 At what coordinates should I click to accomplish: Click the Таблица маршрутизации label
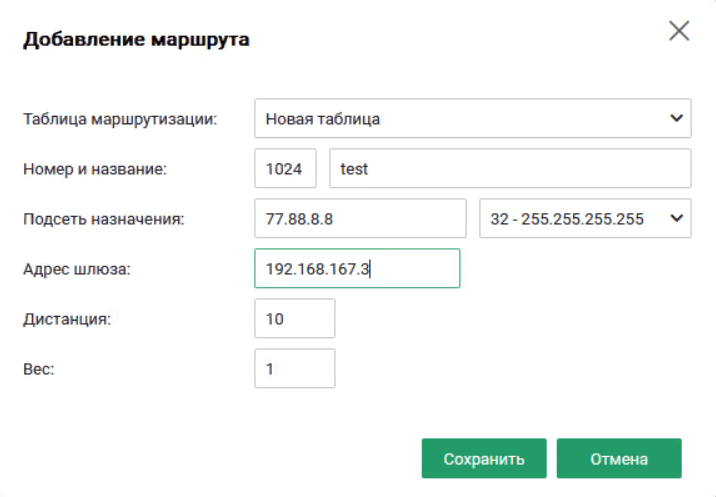[121, 119]
